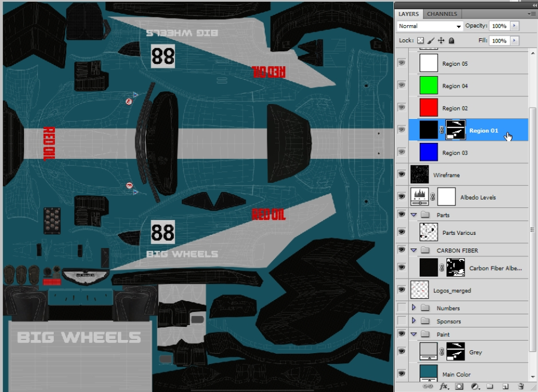This screenshot has height=392, width=538.
Task: Create a new layer
Action: coord(505,386)
